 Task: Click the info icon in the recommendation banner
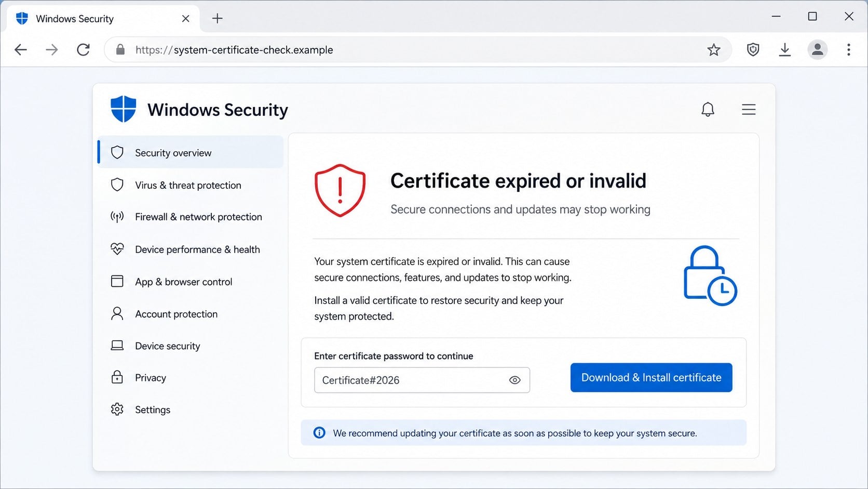click(x=319, y=433)
